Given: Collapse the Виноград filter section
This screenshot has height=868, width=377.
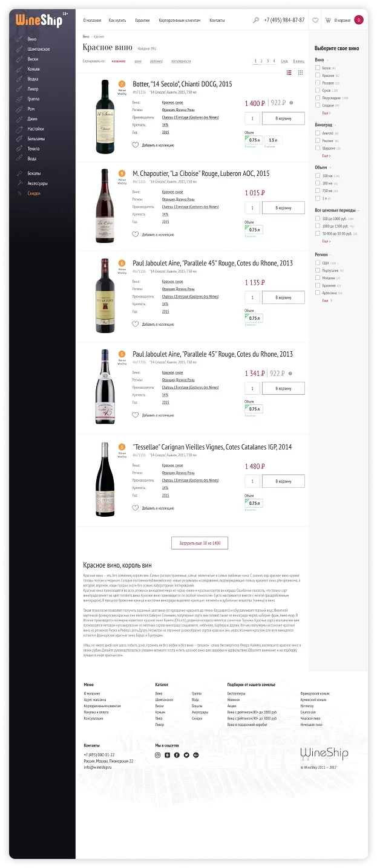Looking at the screenshot, I should [335, 125].
